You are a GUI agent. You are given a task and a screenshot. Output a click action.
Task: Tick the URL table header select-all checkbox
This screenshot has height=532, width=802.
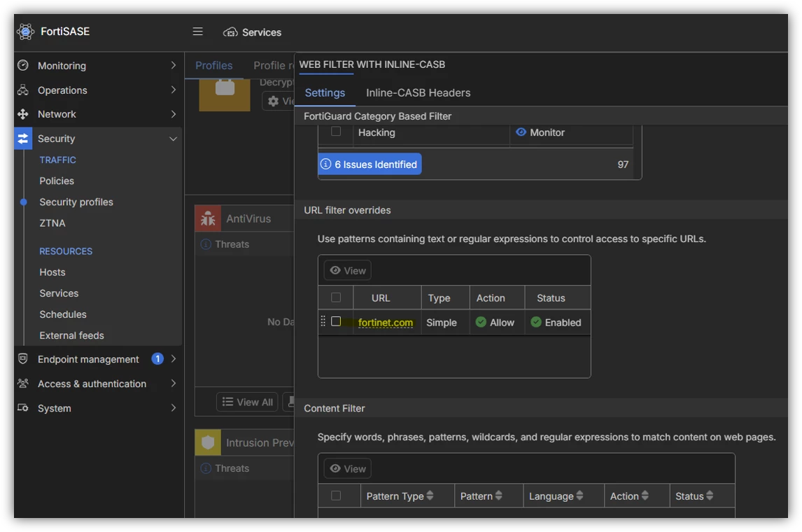(336, 297)
